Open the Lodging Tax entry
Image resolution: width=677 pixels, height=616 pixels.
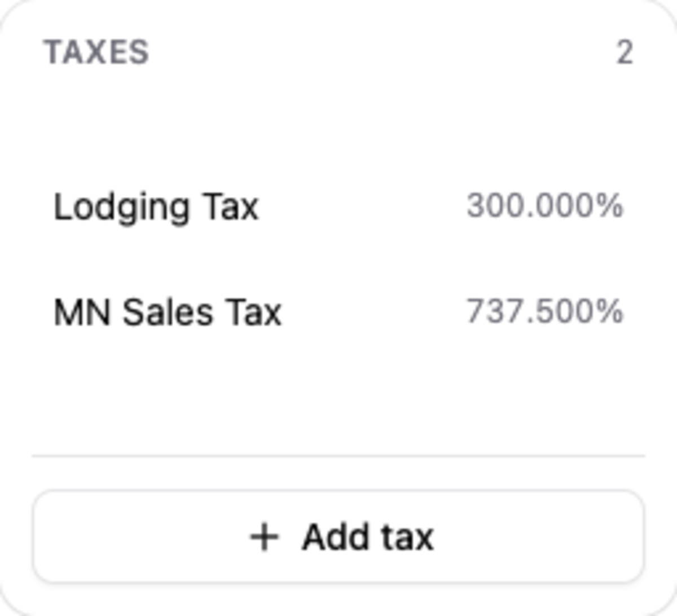[338, 206]
